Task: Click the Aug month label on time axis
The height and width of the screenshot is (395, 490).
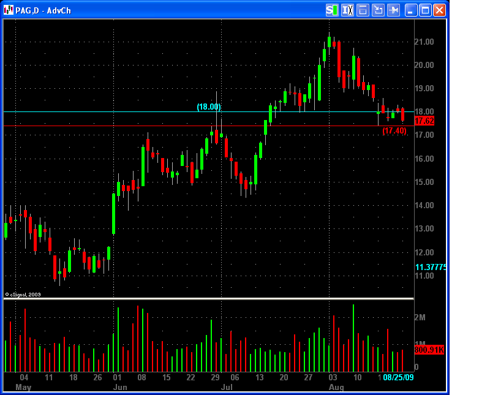Action: [x=336, y=387]
